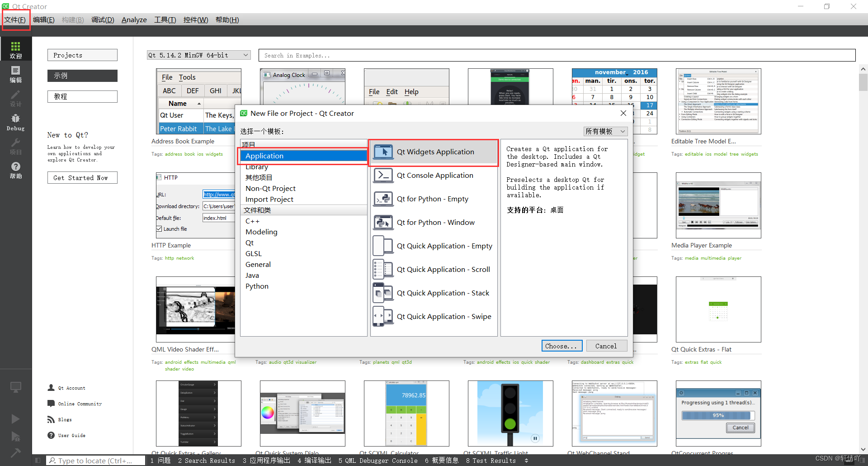This screenshot has width=868, height=466.
Task: Open 3 应用程序输出 pane
Action: pos(266,461)
